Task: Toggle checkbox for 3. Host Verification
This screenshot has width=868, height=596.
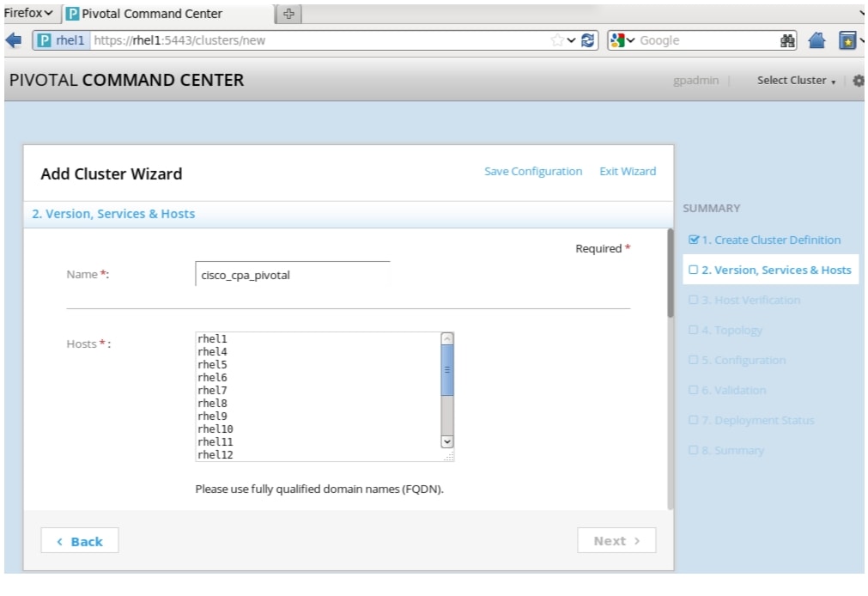Action: [693, 300]
